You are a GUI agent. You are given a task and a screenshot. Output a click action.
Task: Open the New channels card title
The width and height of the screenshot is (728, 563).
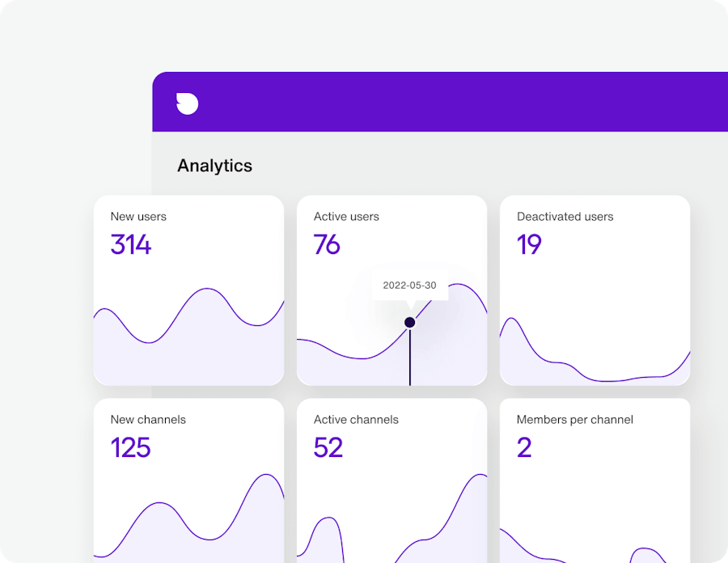[148, 420]
